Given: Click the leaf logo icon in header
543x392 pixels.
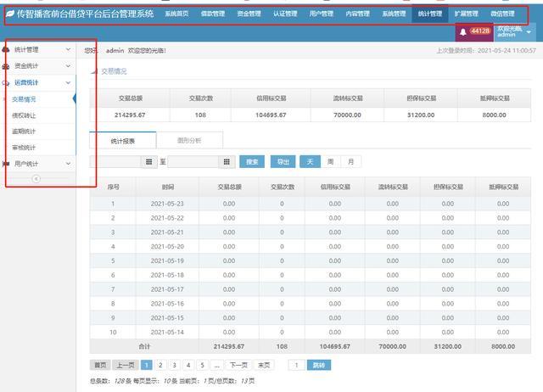Looking at the screenshot, I should (10, 14).
